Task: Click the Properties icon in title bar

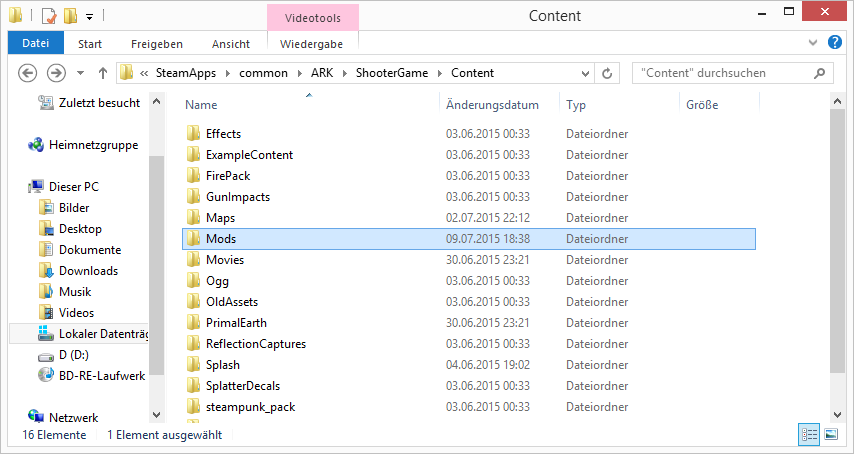Action: (x=47, y=16)
